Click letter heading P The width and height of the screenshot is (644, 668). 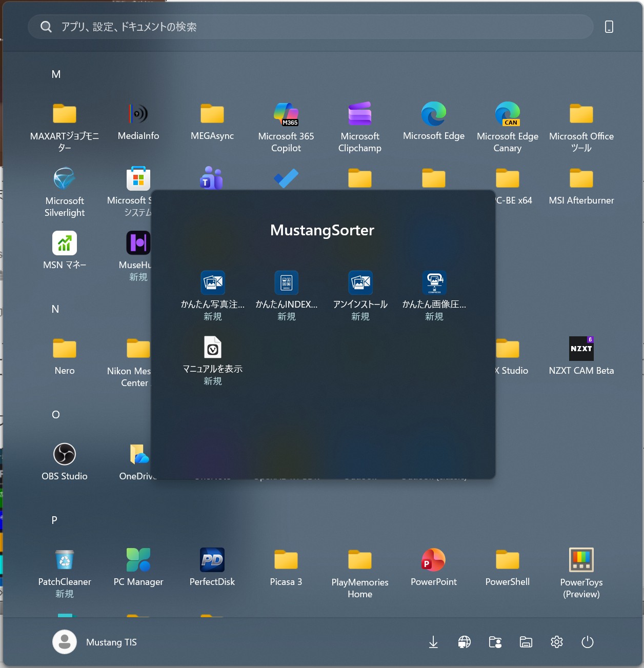click(54, 520)
